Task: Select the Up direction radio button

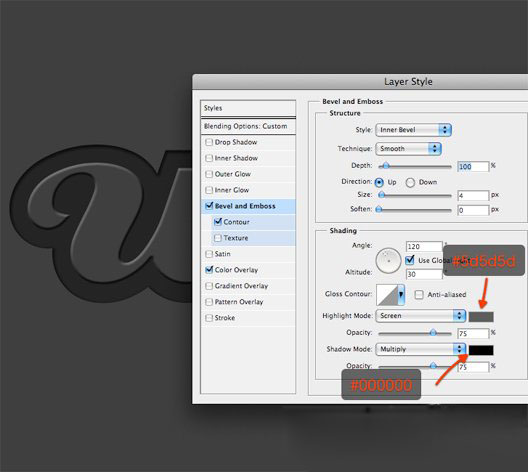Action: click(379, 182)
